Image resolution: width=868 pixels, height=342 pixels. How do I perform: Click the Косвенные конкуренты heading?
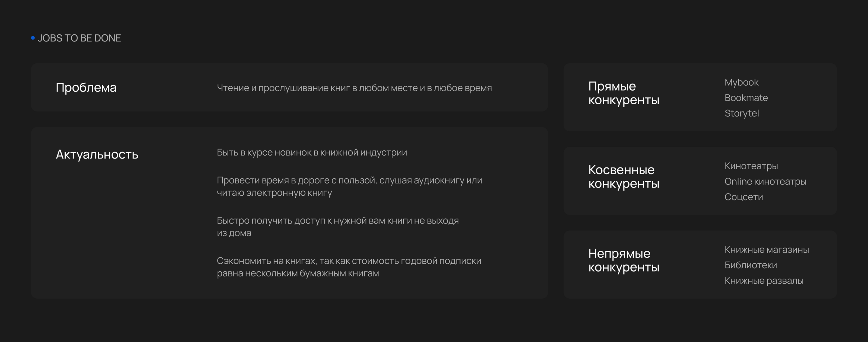[624, 177]
